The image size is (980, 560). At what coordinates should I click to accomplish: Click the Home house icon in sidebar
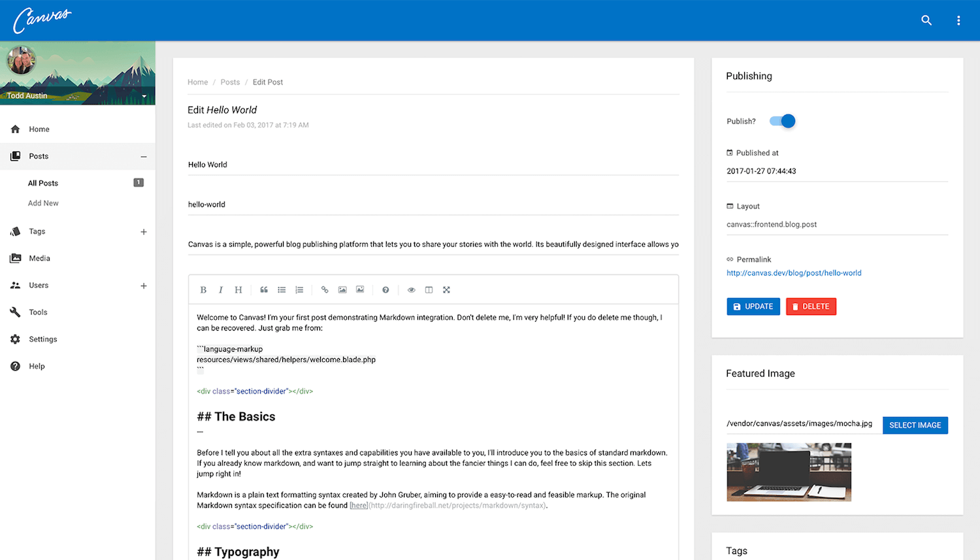pos(15,129)
